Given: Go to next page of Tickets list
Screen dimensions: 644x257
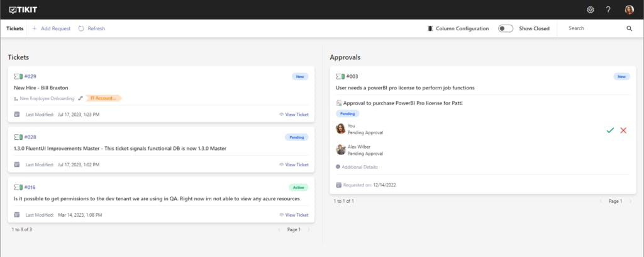Looking at the screenshot, I should 309,229.
